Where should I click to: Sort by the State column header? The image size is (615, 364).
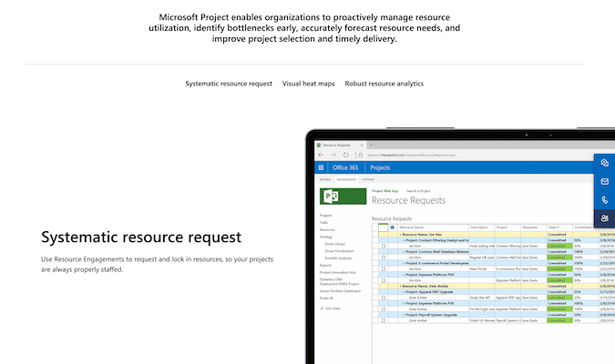point(559,227)
